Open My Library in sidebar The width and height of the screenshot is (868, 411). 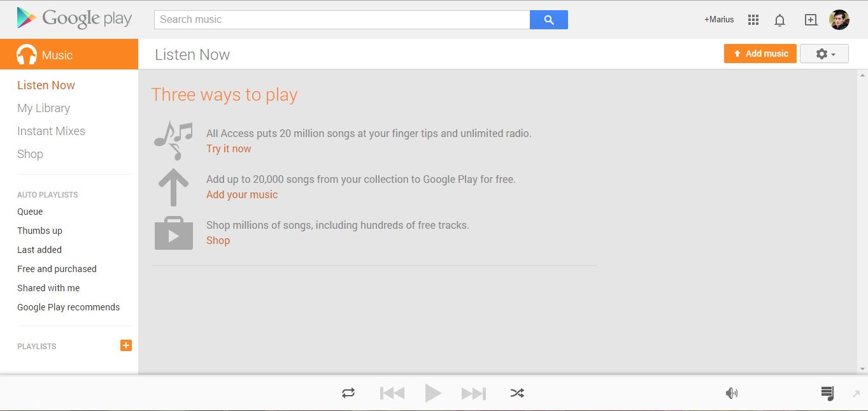tap(44, 108)
